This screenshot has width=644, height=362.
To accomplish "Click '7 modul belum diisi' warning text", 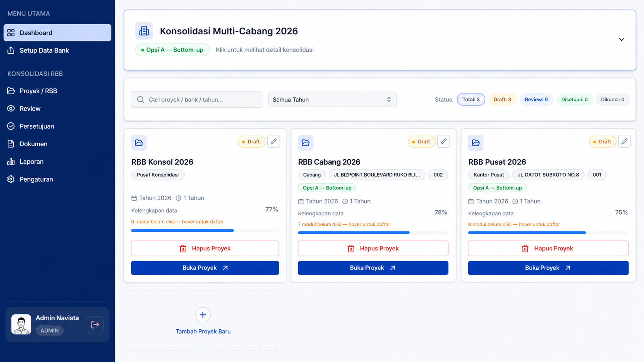I will (x=344, y=224).
